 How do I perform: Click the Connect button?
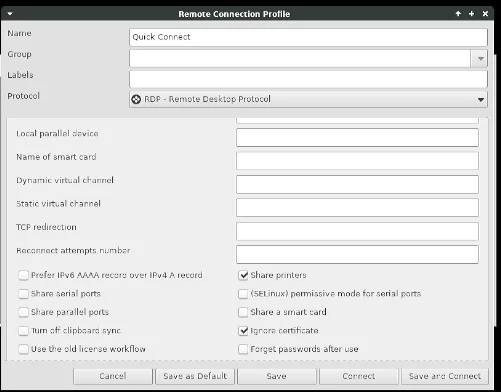tap(359, 376)
